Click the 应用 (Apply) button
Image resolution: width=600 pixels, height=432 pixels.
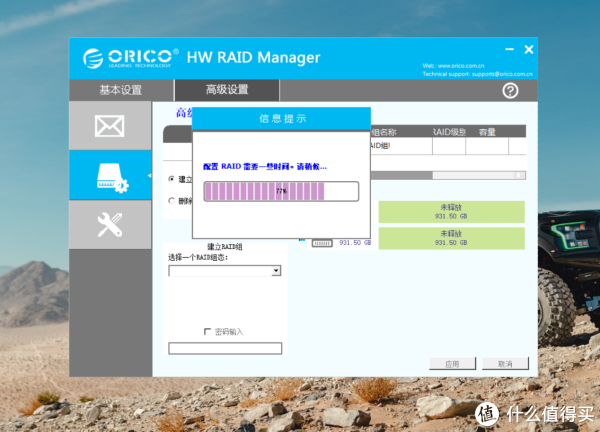452,363
